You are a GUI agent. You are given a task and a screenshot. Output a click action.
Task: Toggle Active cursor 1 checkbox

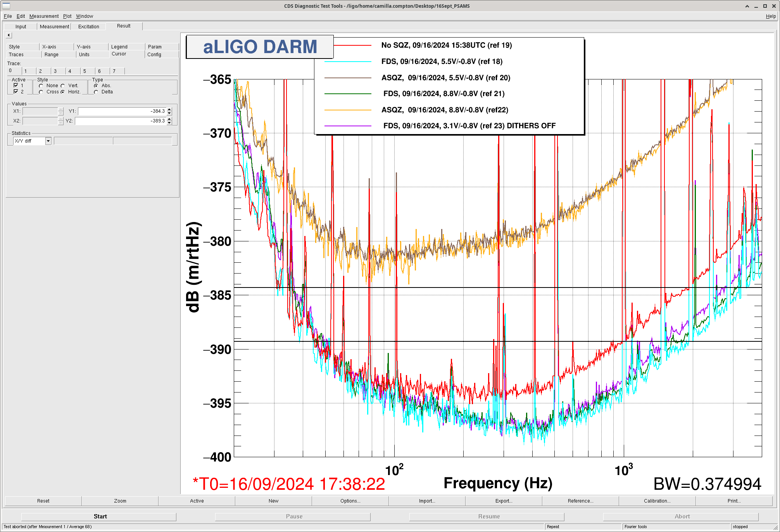pos(16,85)
